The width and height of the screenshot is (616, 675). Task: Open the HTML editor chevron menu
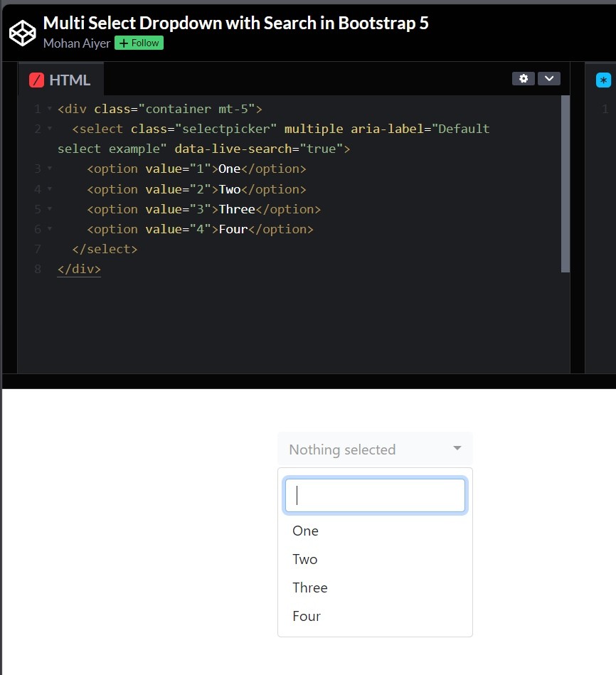point(549,79)
